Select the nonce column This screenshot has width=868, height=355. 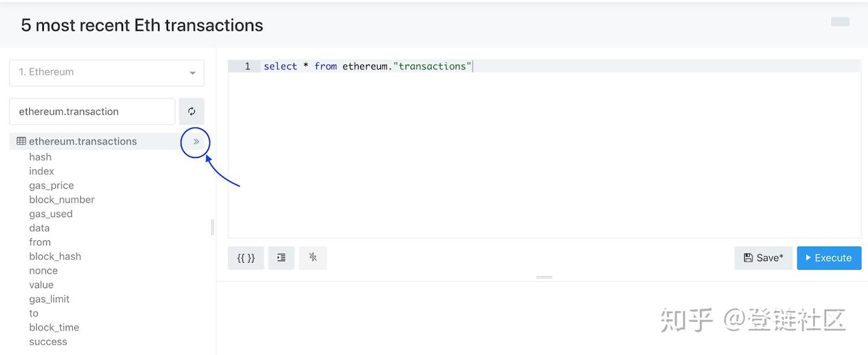(43, 271)
